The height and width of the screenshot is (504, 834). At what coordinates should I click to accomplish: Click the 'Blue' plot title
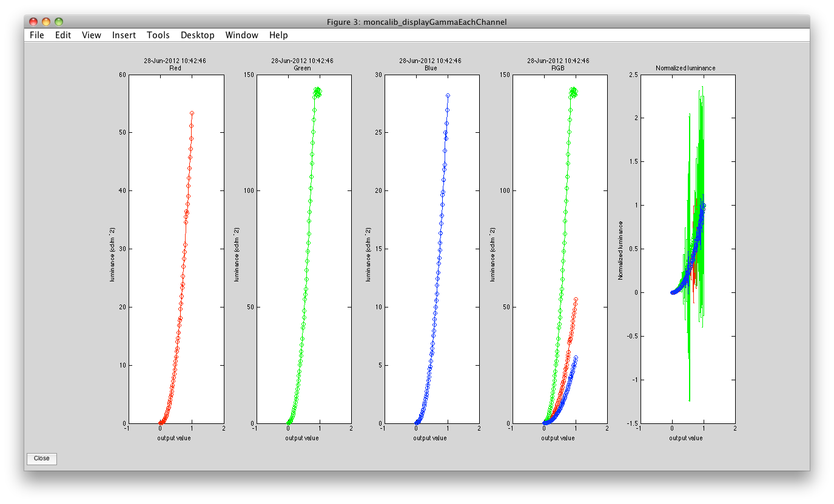click(x=430, y=69)
